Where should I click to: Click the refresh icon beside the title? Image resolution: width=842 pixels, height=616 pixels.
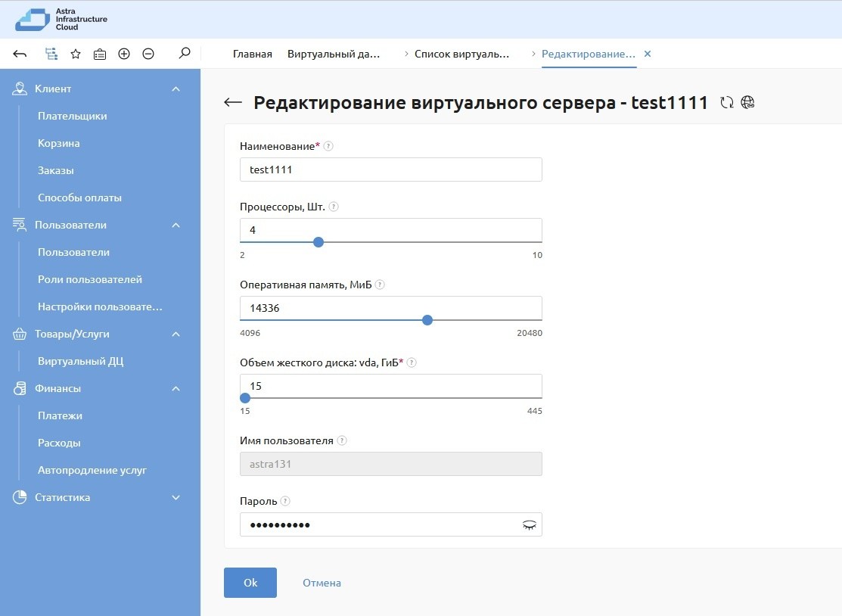point(727,103)
